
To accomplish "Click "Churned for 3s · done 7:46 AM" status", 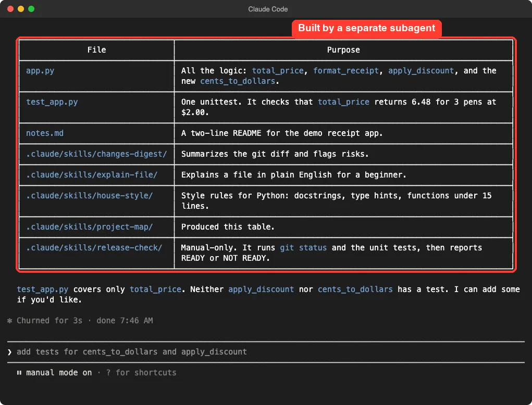I will [84, 321].
